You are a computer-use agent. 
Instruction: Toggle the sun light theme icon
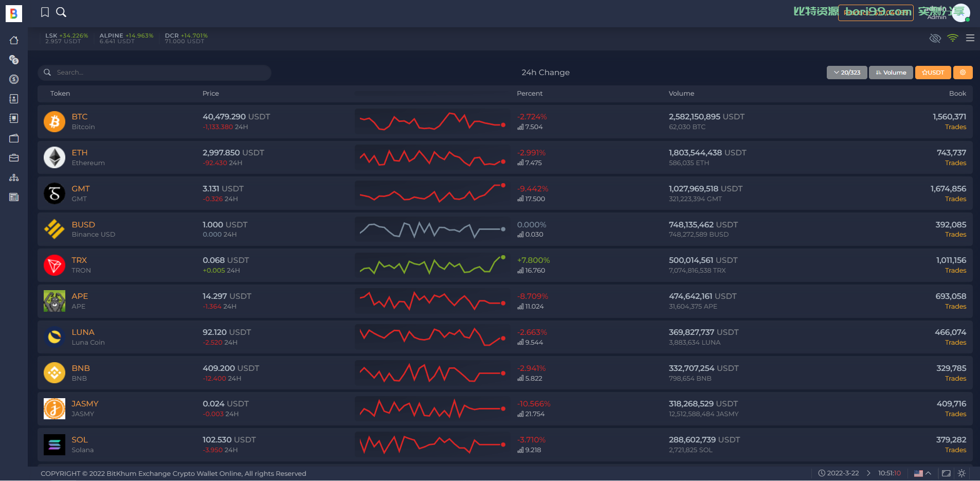(x=961, y=473)
